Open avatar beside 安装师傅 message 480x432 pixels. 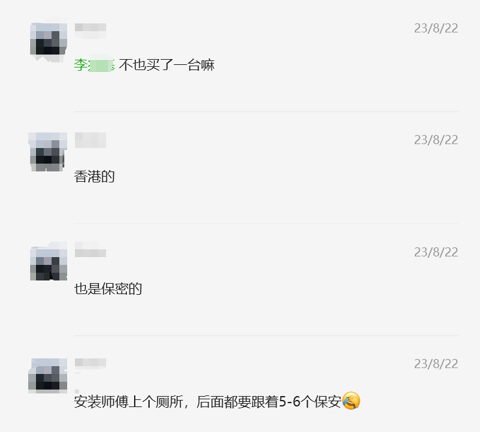tap(48, 375)
